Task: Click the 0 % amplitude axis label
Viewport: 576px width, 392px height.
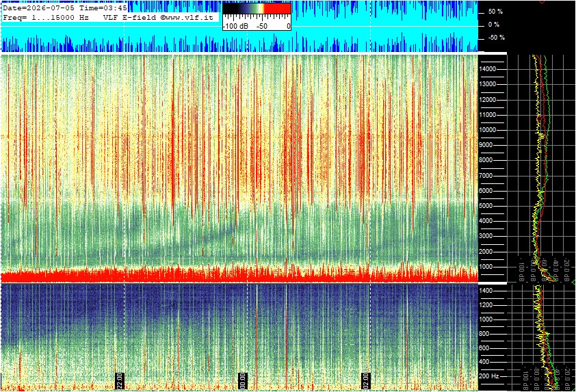Action: click(x=494, y=25)
